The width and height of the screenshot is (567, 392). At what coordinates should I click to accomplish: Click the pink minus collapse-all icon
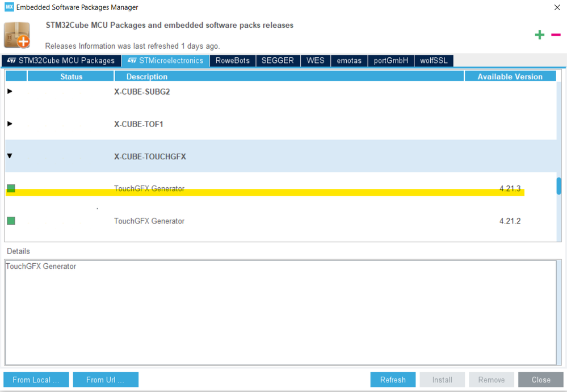556,35
